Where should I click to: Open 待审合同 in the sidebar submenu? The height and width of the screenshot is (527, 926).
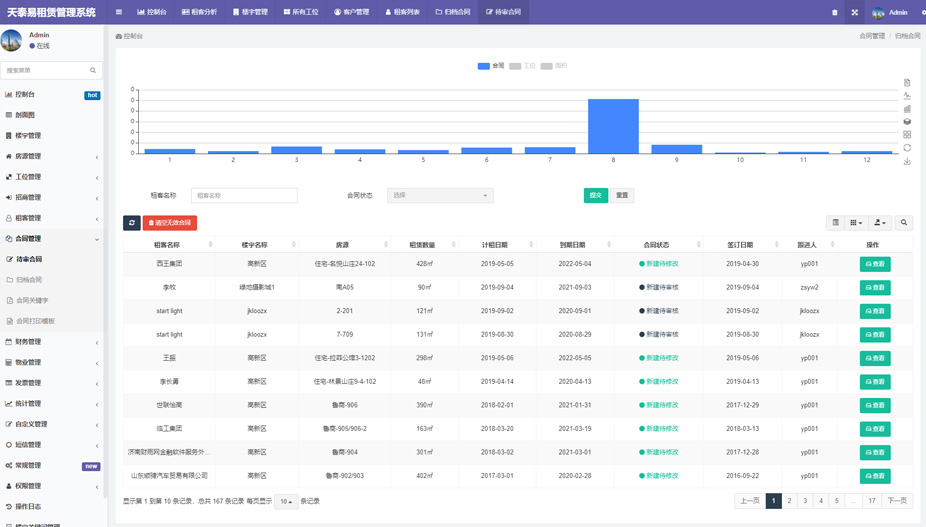(52, 259)
